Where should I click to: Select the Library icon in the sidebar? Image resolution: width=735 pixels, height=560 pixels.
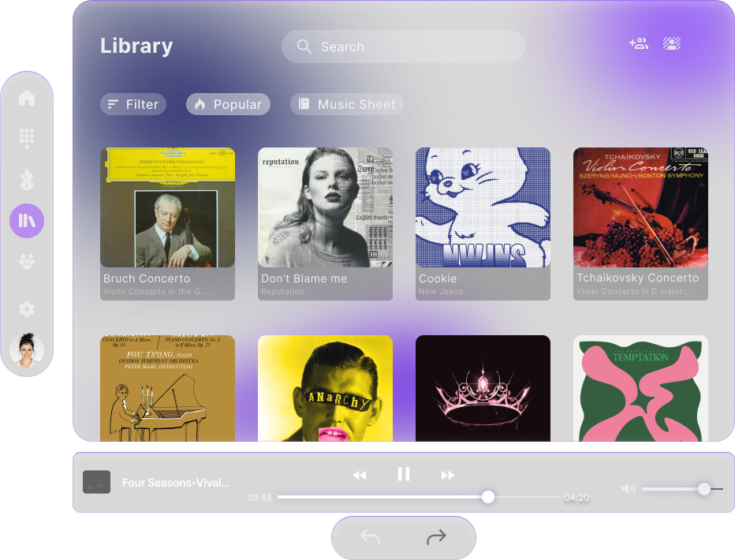pyautogui.click(x=27, y=220)
